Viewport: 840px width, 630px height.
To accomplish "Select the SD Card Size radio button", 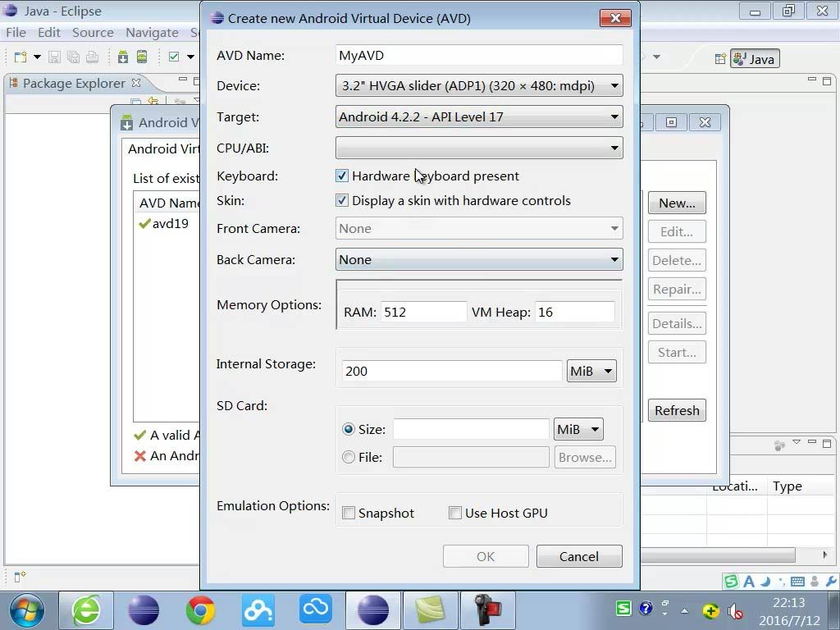I will tap(348, 429).
